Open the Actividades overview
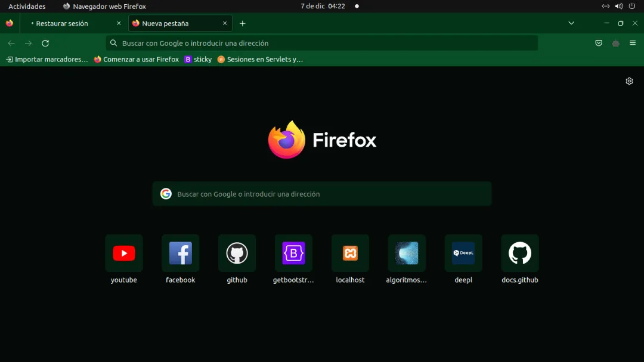The width and height of the screenshot is (644, 362). 27,6
